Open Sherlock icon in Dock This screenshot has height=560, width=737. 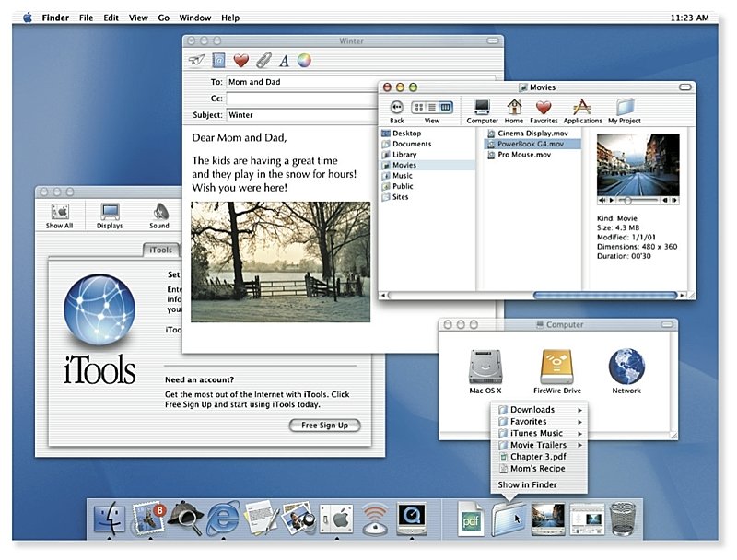186,519
